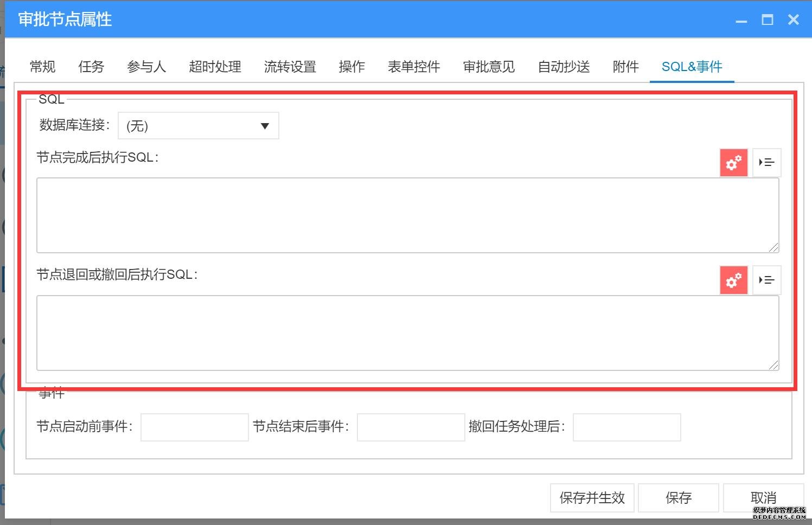This screenshot has height=525, width=812.
Task: Focus the 节点完成后执行SQL text area
Action: tap(407, 215)
